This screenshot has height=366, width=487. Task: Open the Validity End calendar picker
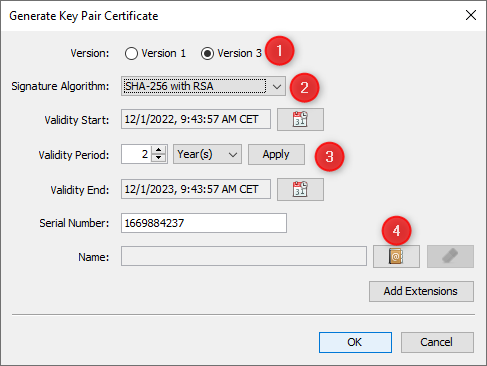pyautogui.click(x=300, y=189)
